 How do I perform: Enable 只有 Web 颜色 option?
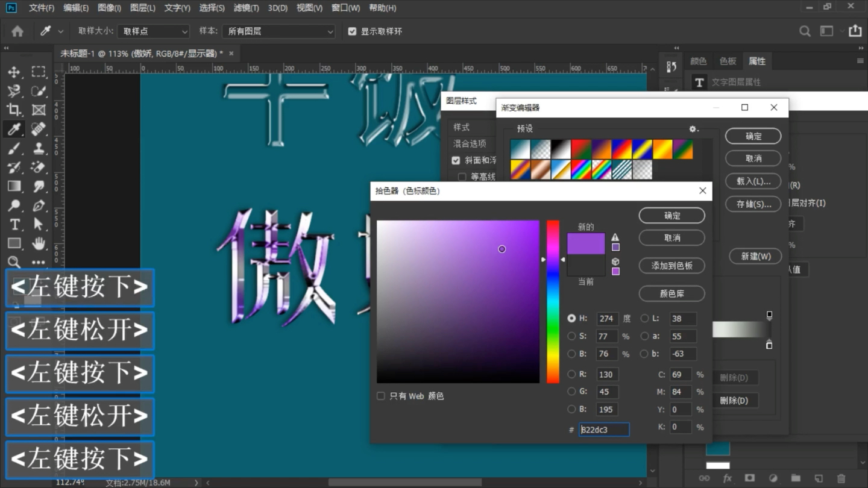point(381,395)
